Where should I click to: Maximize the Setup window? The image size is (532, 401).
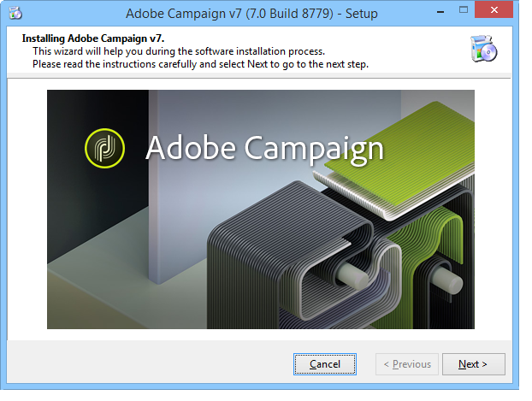[x=463, y=10]
